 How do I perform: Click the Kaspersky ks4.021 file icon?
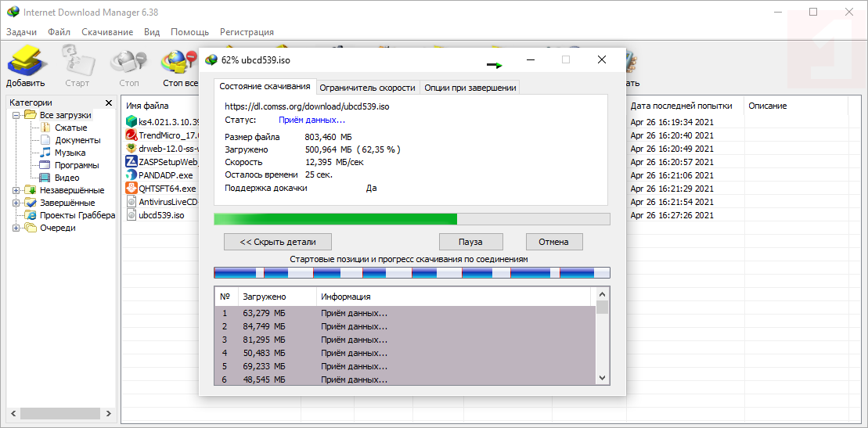pos(131,121)
